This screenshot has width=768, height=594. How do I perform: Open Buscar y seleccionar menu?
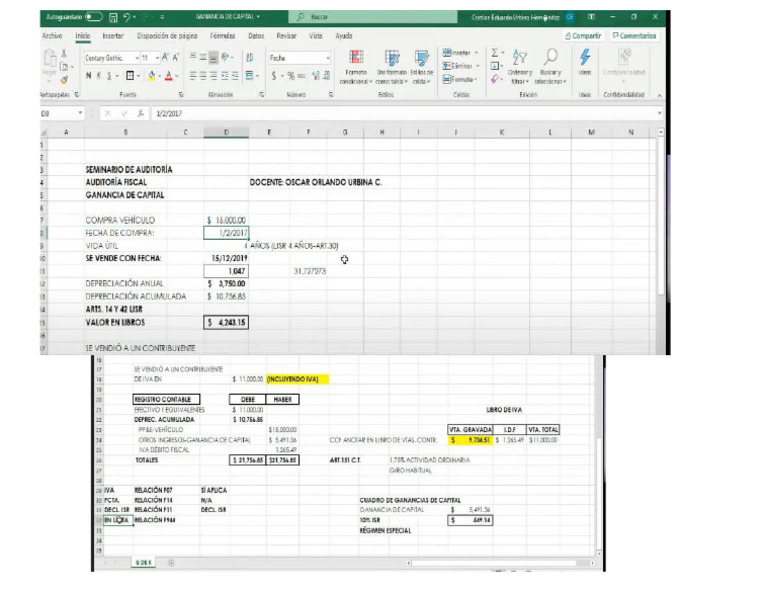550,67
